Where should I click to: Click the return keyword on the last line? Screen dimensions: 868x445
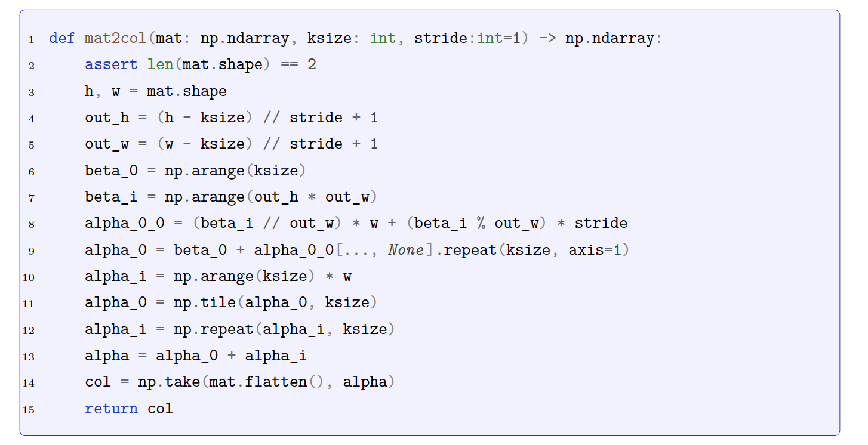click(111, 409)
